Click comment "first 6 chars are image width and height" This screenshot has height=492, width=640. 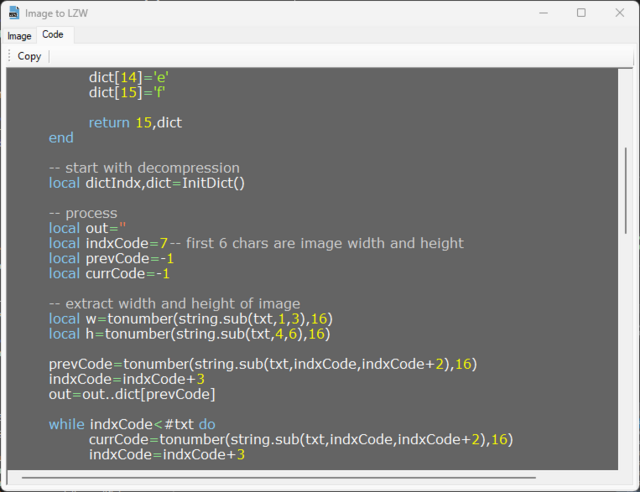point(325,243)
